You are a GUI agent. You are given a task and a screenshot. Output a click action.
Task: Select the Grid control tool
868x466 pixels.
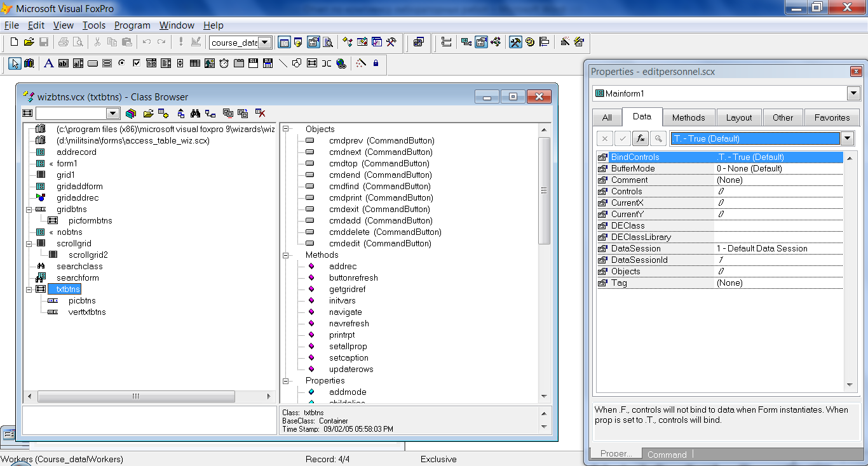pyautogui.click(x=195, y=63)
